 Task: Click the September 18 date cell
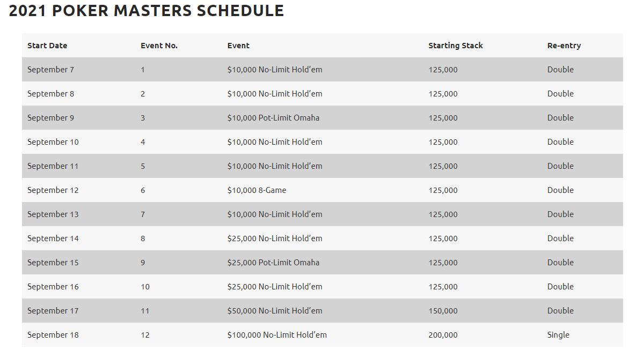(x=53, y=335)
